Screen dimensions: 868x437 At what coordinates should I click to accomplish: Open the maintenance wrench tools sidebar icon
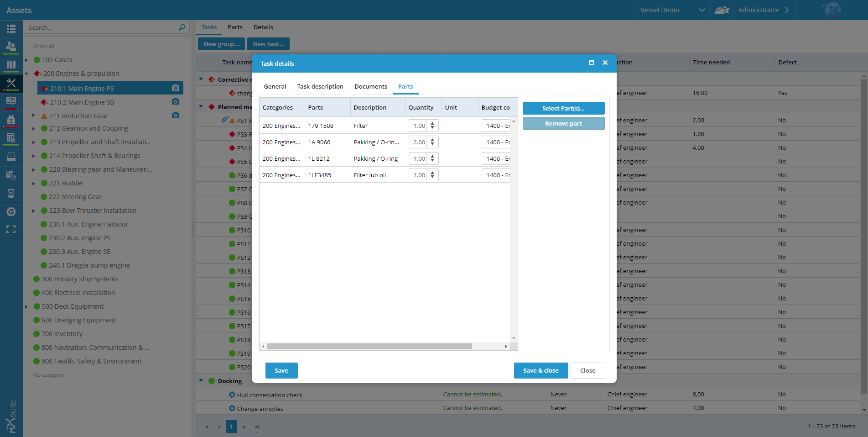pos(11,83)
